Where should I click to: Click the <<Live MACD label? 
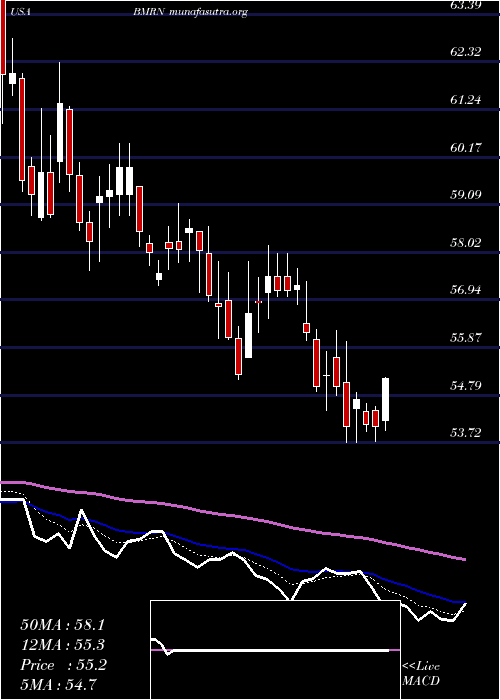click(x=421, y=674)
